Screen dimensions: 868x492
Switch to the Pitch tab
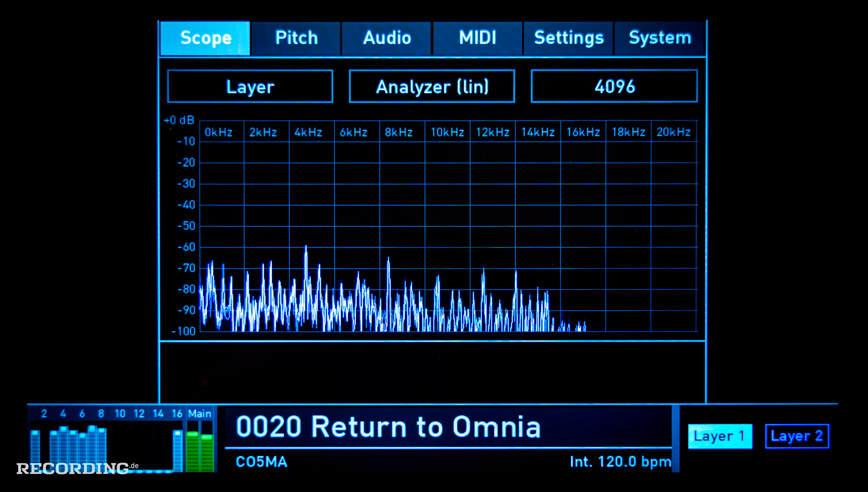pyautogui.click(x=296, y=38)
